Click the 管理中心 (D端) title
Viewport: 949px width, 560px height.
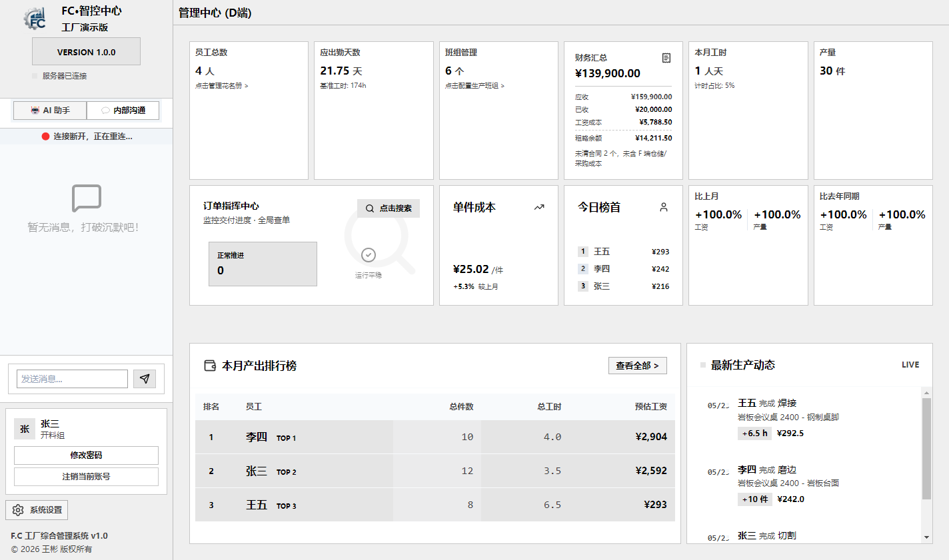coord(215,13)
